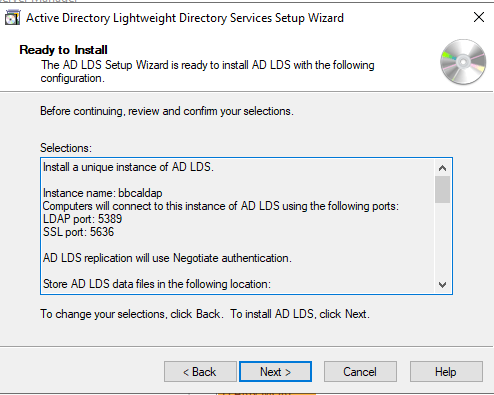The height and width of the screenshot is (395, 494).
Task: Select the 'Instance name: bbcaldap' line
Action: click(x=103, y=193)
